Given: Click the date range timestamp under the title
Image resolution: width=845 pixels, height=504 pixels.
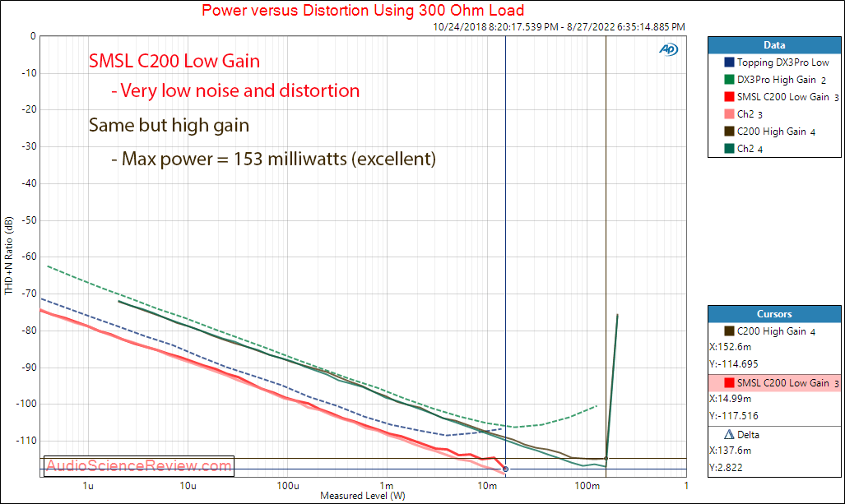Looking at the screenshot, I should tap(559, 27).
